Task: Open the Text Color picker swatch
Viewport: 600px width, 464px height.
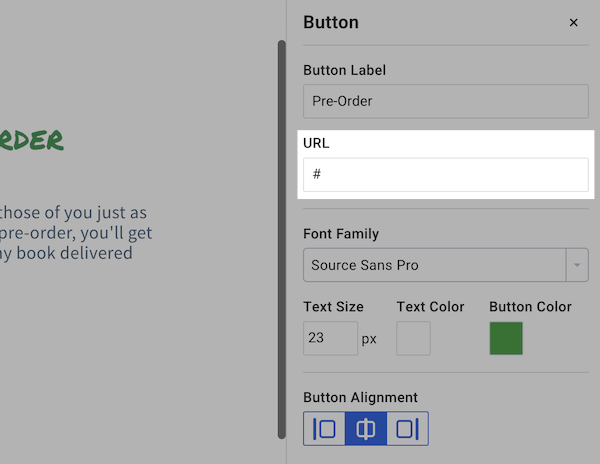Action: [413, 338]
